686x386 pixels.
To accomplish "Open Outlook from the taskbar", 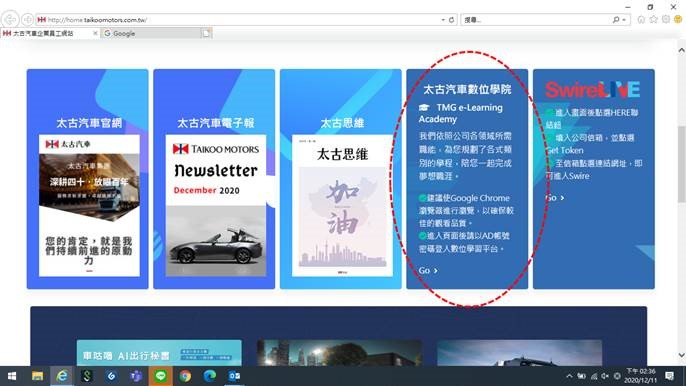I will pyautogui.click(x=234, y=376).
